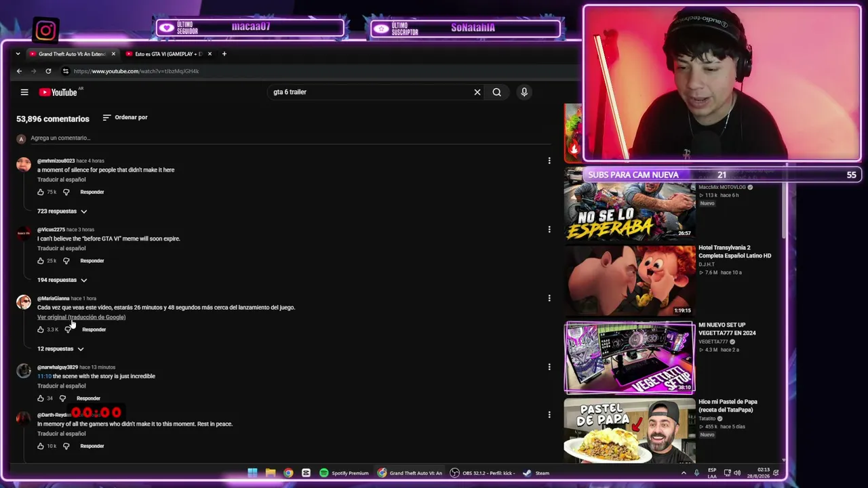
Task: Go to the YouTube home logo
Action: 58,92
